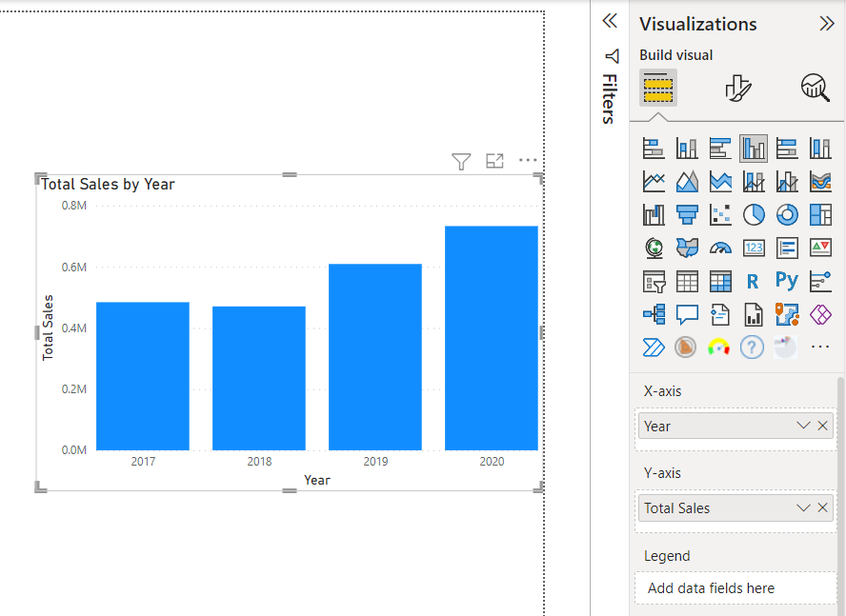Screen dimensions: 846x616
Task: Switch to Build visual fields tab
Action: [x=658, y=88]
